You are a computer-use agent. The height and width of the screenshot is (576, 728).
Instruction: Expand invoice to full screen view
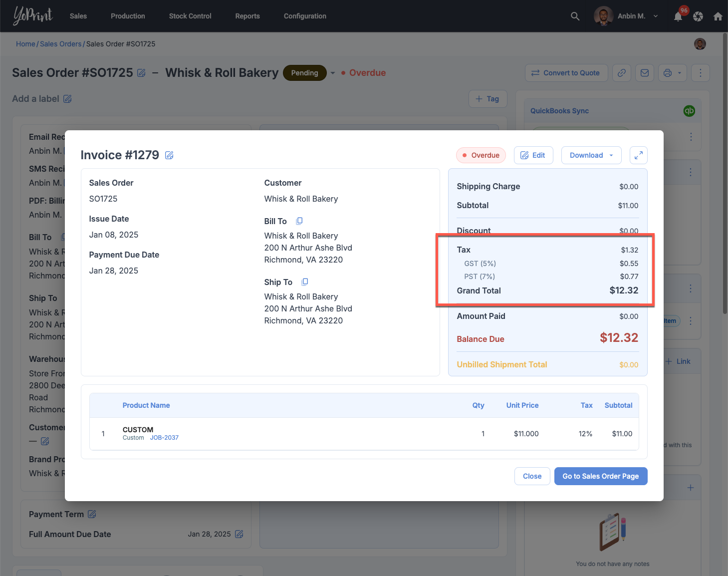(638, 155)
